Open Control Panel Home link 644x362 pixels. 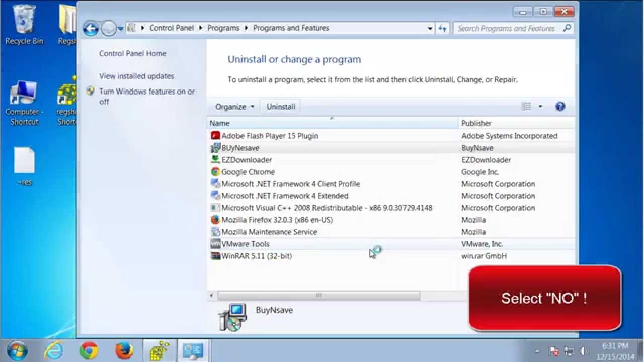click(x=132, y=54)
